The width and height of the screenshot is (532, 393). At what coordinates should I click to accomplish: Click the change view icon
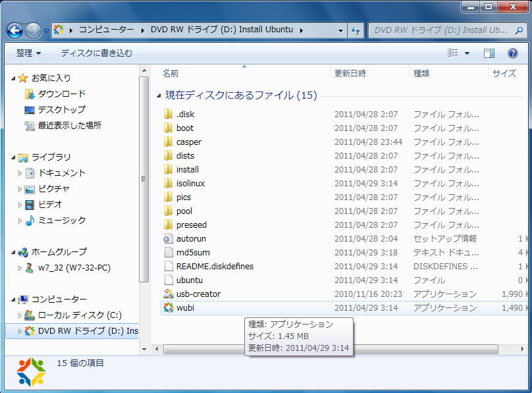[x=452, y=53]
